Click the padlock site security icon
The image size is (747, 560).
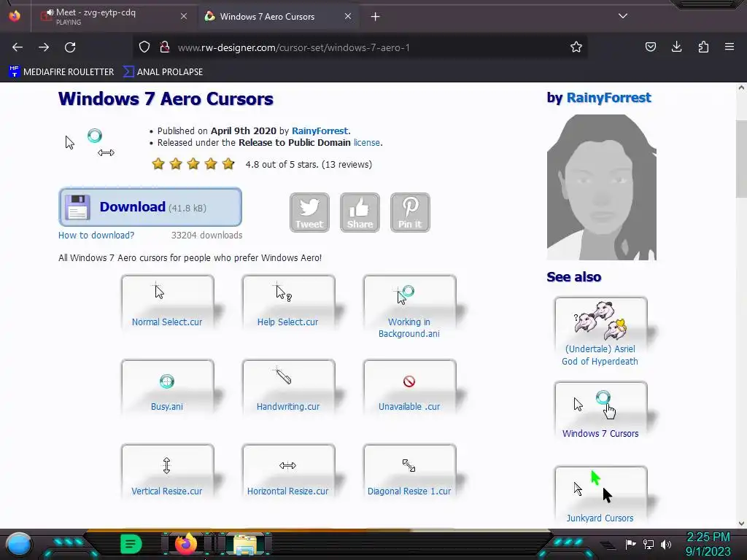point(165,47)
